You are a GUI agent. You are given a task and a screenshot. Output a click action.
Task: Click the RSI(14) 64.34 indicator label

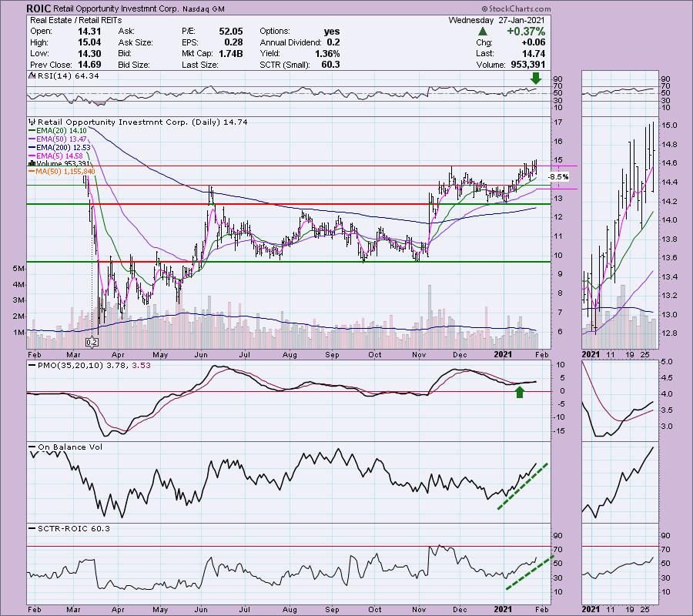[x=69, y=76]
